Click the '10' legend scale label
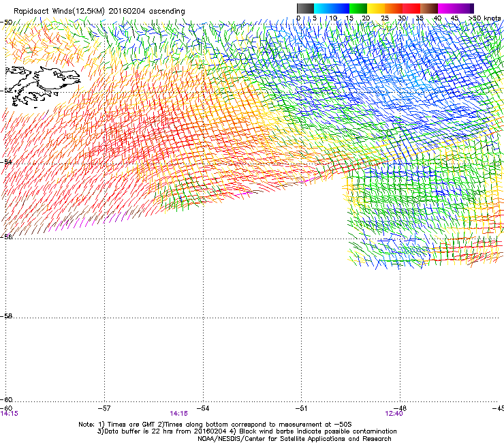This screenshot has width=504, height=443. [333, 18]
